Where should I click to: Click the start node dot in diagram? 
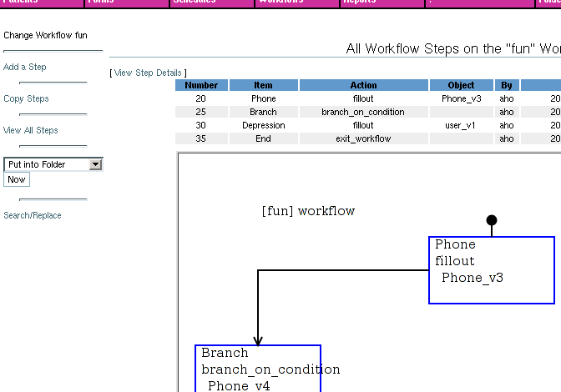492,221
